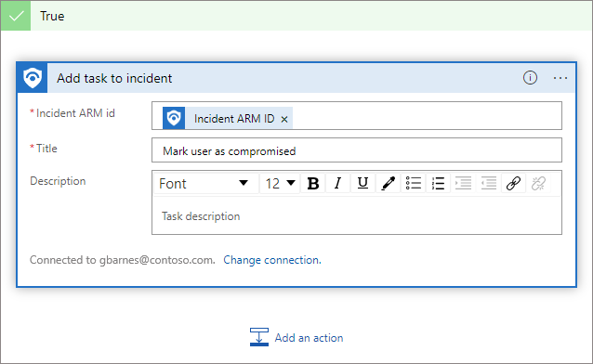Show info for Add task to incident
This screenshot has width=593, height=364.
(x=530, y=78)
